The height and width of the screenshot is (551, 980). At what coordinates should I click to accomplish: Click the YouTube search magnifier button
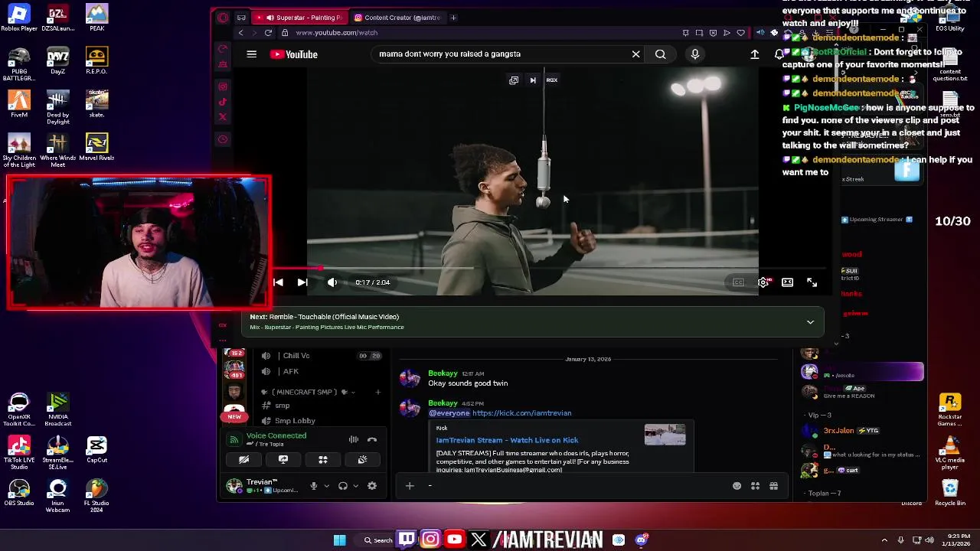point(660,54)
